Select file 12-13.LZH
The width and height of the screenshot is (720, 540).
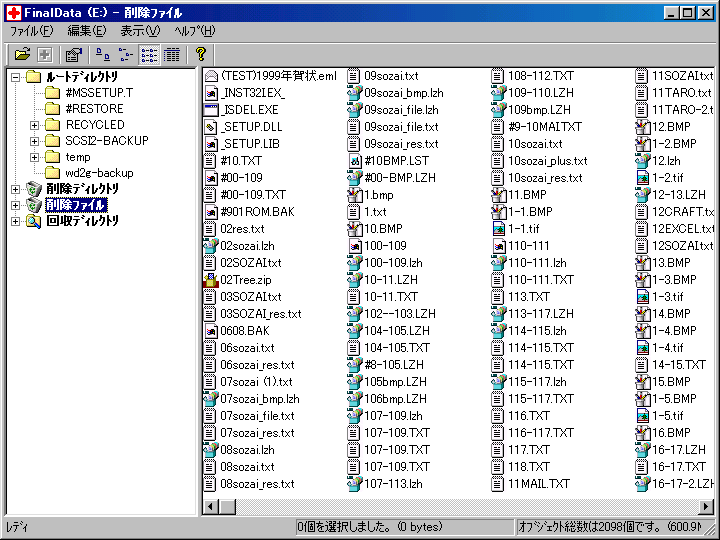[679, 195]
